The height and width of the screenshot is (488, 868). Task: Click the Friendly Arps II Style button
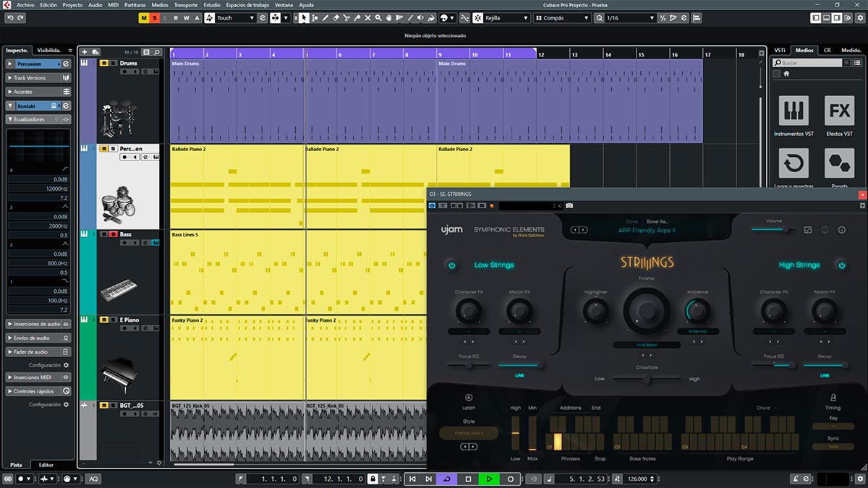(469, 433)
